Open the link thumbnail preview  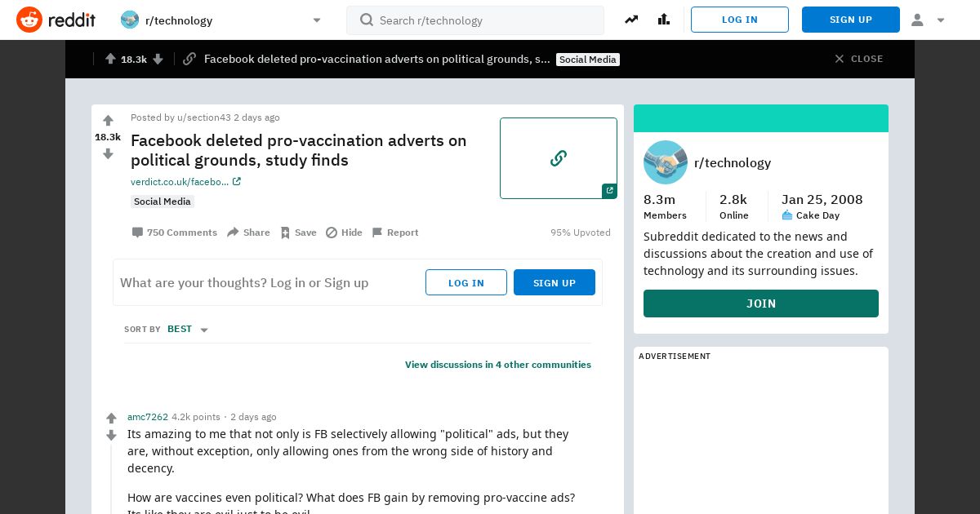click(x=559, y=158)
